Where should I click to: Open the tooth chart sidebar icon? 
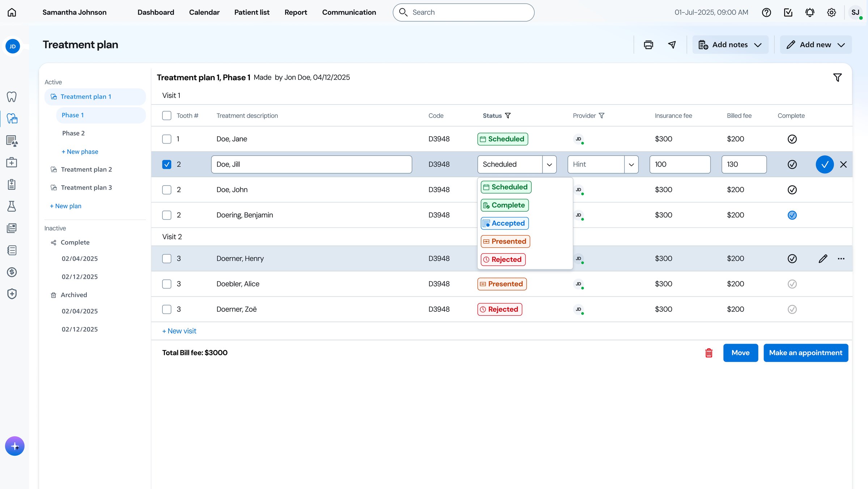pos(12,97)
